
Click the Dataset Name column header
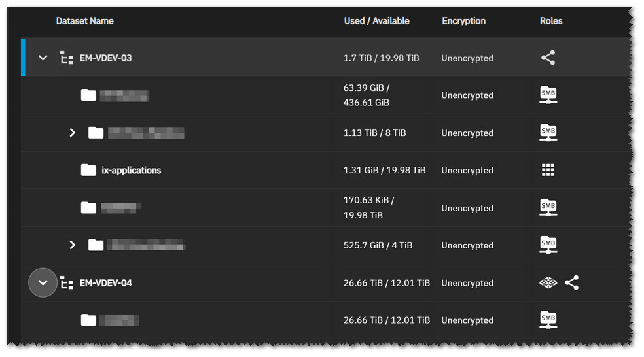coord(84,21)
